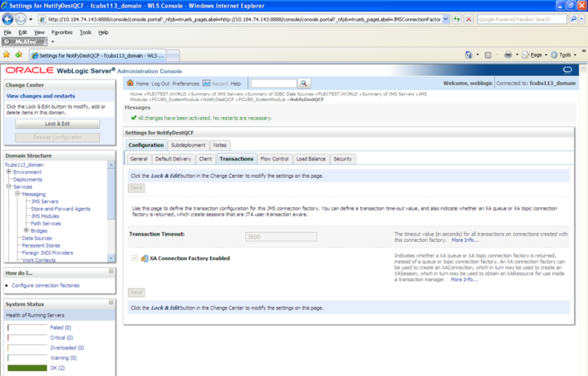
Task: Open the General sub-tab
Action: [x=139, y=159]
